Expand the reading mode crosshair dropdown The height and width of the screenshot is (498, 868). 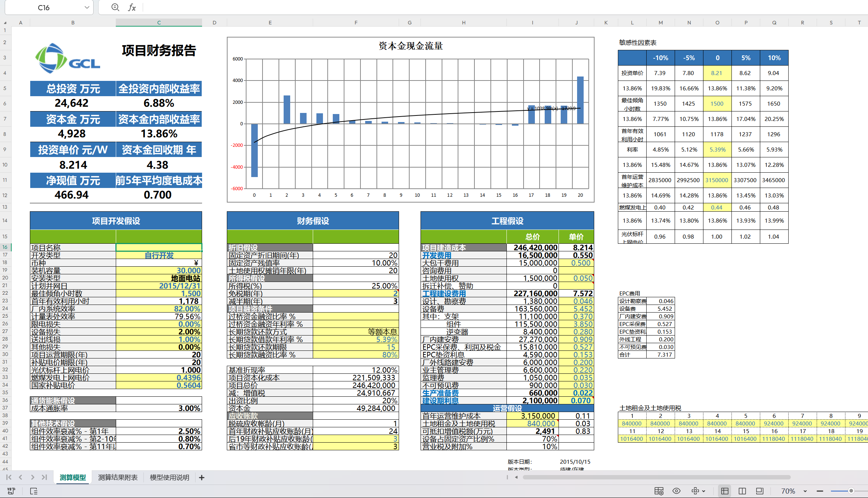click(x=703, y=491)
